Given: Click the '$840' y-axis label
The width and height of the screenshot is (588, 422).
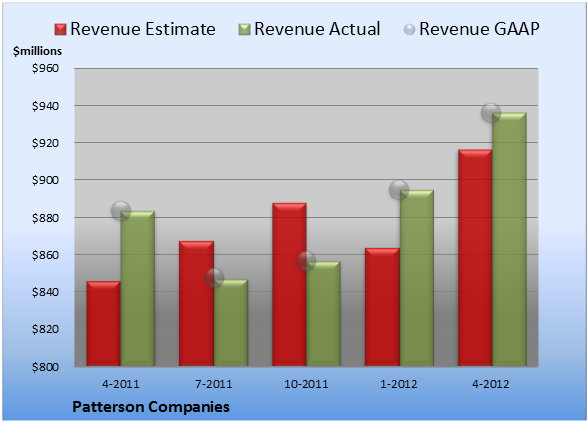Looking at the screenshot, I should pyautogui.click(x=45, y=292).
